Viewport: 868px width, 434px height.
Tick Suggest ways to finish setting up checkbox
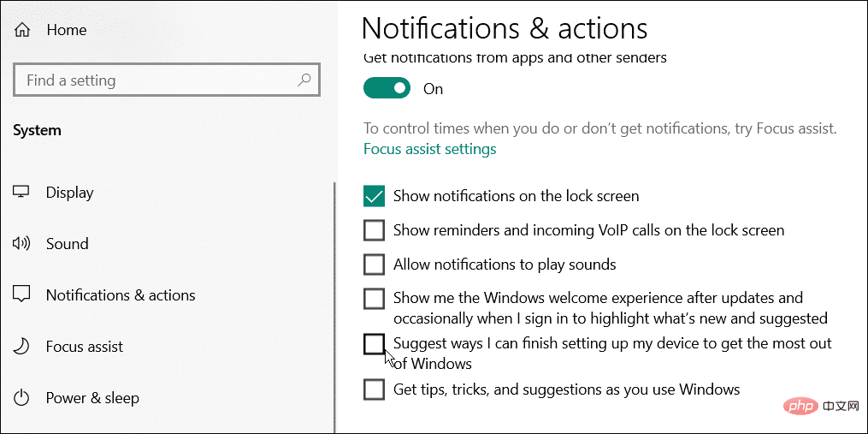pyautogui.click(x=374, y=344)
